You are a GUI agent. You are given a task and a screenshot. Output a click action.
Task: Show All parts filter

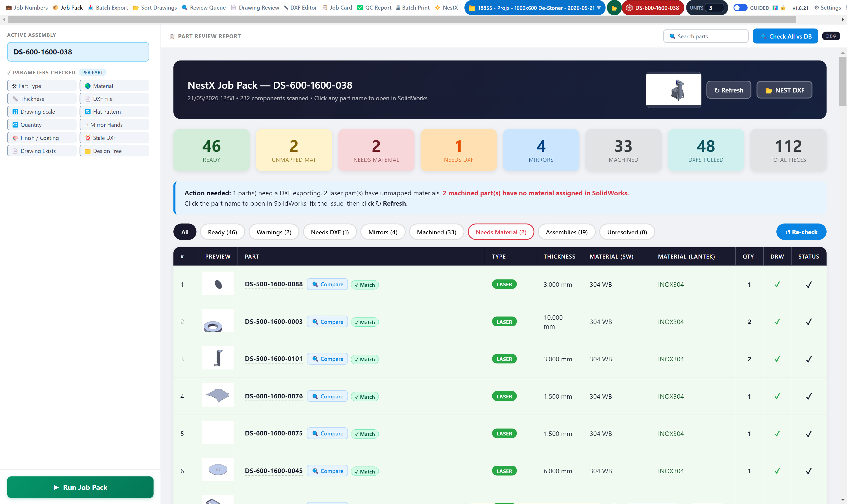coord(185,232)
